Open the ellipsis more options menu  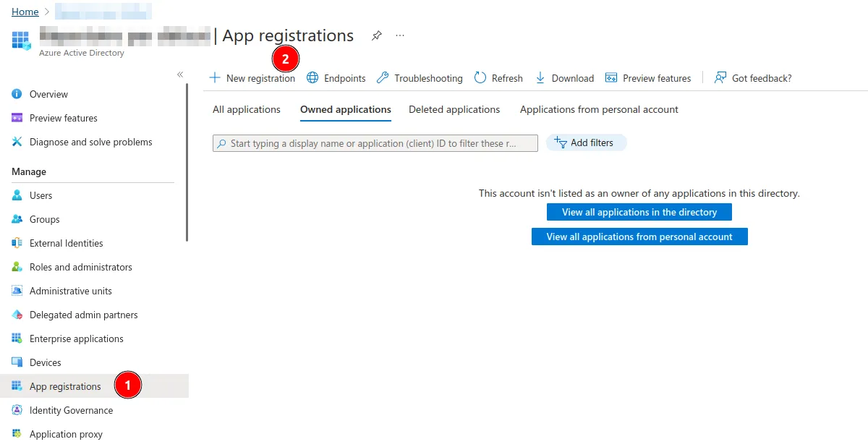(x=400, y=35)
